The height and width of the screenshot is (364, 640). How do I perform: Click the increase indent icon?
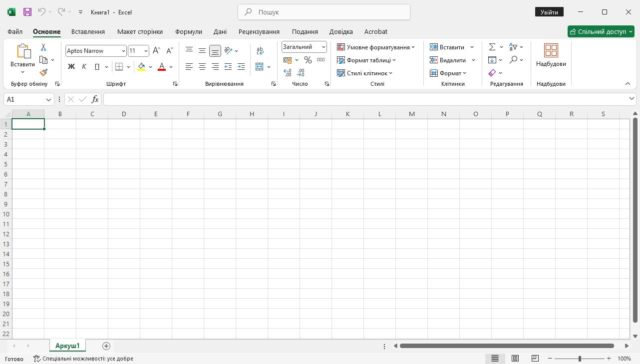click(241, 66)
